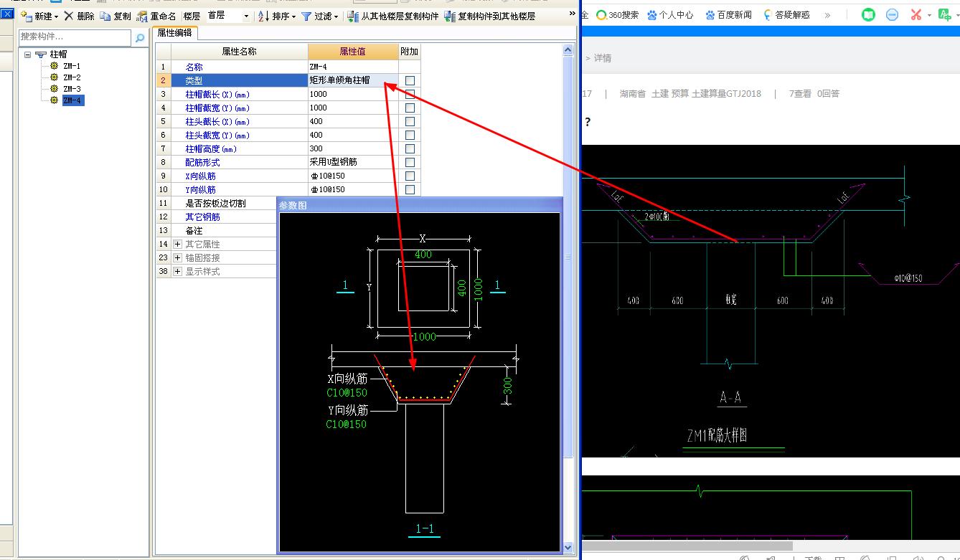Select ZM-1 in the component tree
This screenshot has height=560, width=960.
pyautogui.click(x=72, y=66)
